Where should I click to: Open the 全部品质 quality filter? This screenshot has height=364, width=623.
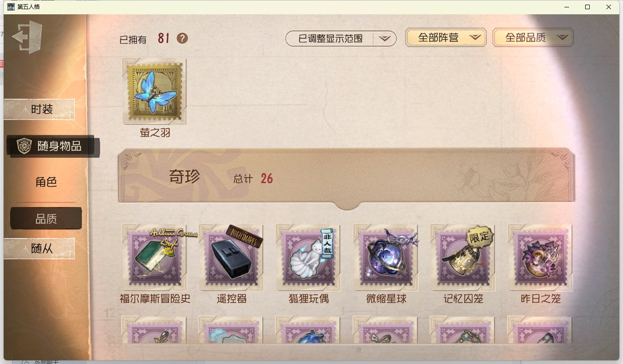coord(533,38)
